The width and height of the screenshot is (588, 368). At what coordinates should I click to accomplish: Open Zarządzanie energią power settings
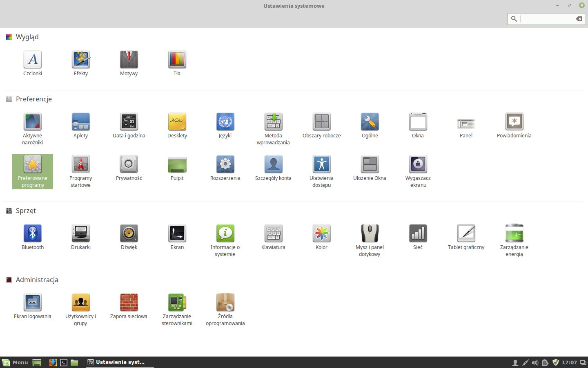[x=514, y=240]
